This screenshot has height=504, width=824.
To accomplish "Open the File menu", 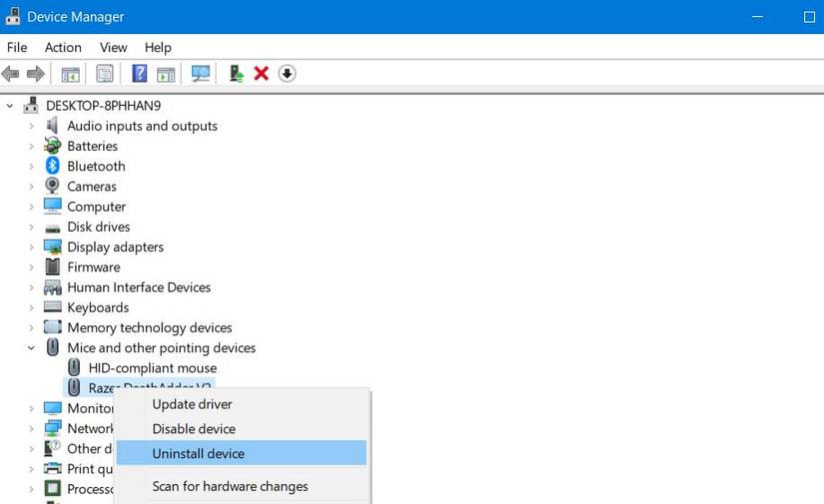I will click(x=17, y=47).
